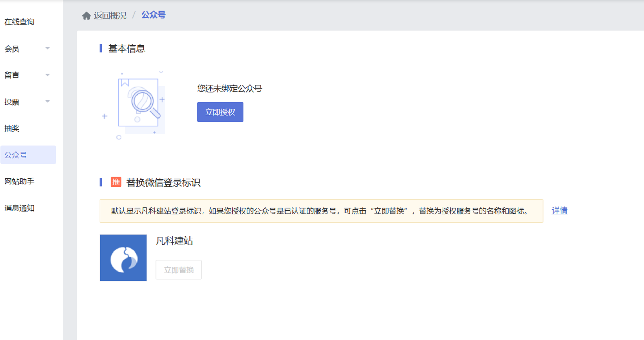Open 网站助手 in the sidebar
Viewport: 644px width, 340px height.
click(19, 181)
